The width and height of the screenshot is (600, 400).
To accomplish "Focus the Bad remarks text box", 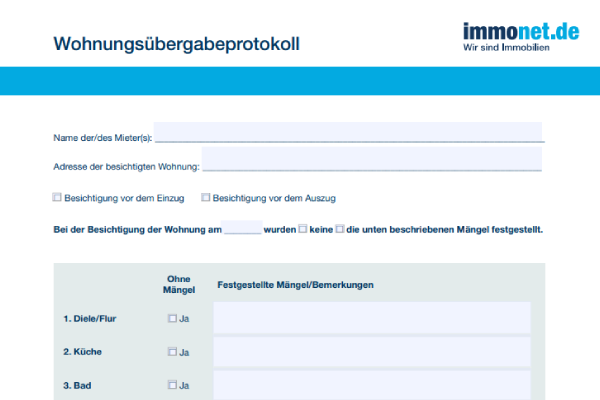I will pyautogui.click(x=371, y=385).
